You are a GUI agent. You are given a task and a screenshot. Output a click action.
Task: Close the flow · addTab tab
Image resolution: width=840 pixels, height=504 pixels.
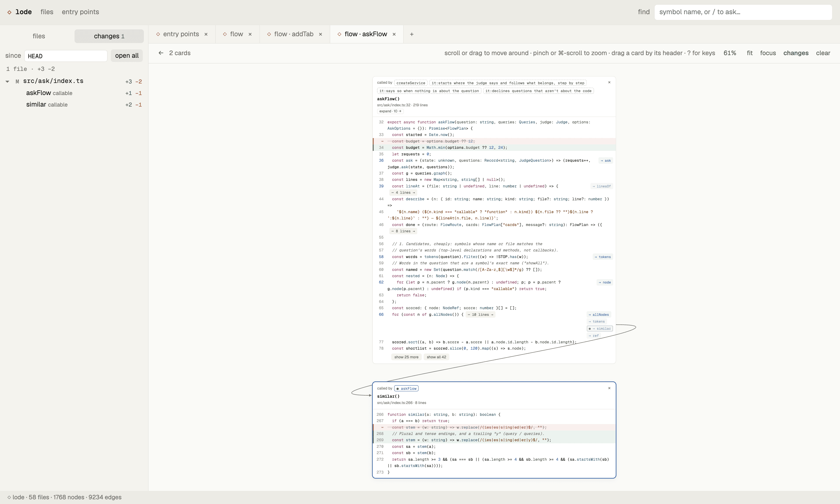click(x=320, y=34)
